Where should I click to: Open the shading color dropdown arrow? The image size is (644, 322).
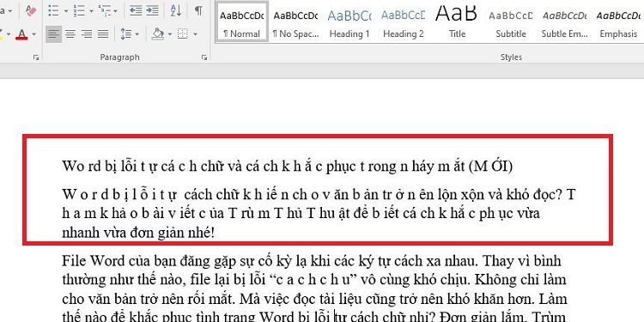click(170, 34)
